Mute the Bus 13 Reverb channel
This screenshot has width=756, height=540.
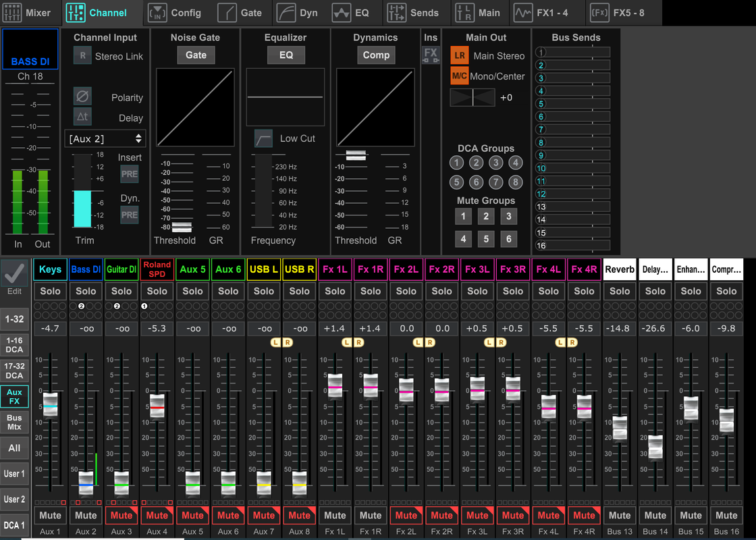pos(620,516)
